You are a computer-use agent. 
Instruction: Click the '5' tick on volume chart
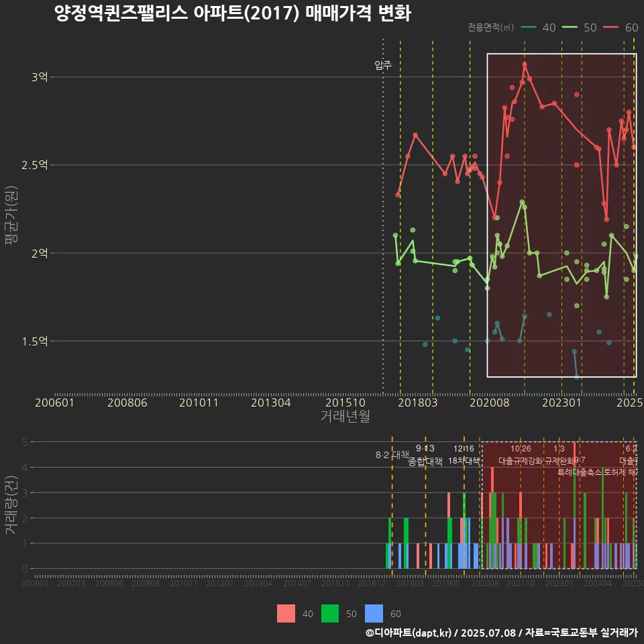click(25, 442)
